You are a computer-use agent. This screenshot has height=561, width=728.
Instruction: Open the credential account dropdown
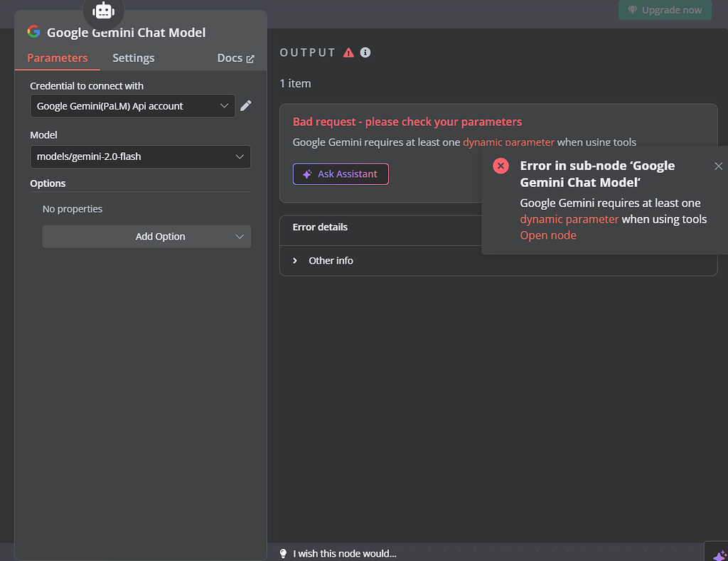click(x=133, y=105)
